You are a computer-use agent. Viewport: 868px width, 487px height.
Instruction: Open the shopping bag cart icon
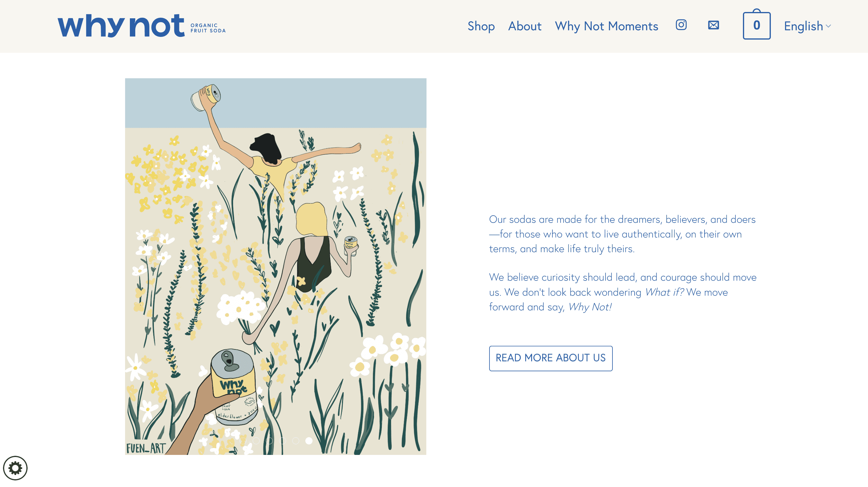[x=756, y=24]
